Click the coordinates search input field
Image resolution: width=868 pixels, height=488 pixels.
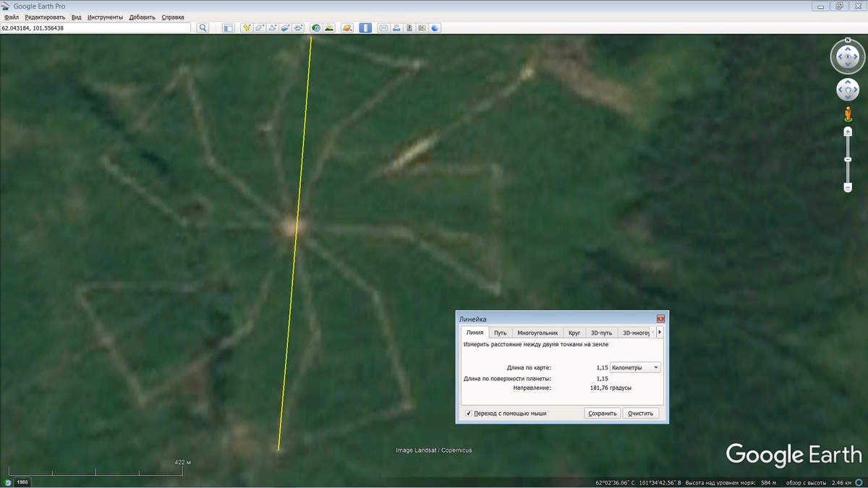(x=95, y=28)
